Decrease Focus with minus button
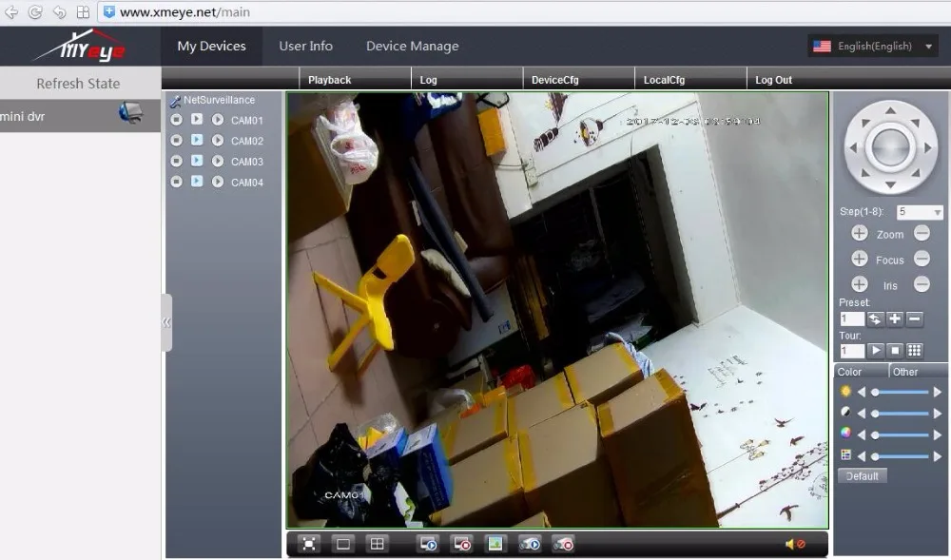The width and height of the screenshot is (951, 560). [922, 259]
